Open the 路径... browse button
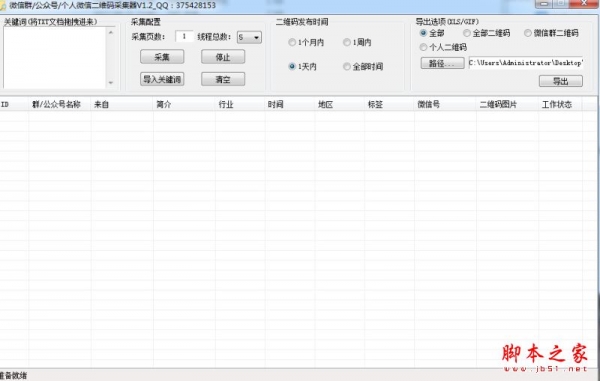The width and height of the screenshot is (600, 381). pyautogui.click(x=442, y=63)
